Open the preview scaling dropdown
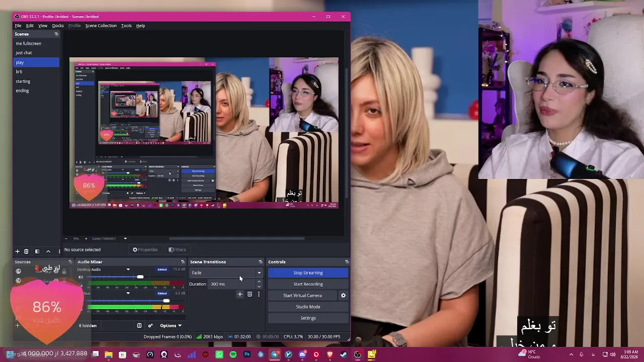 [x=125, y=239]
